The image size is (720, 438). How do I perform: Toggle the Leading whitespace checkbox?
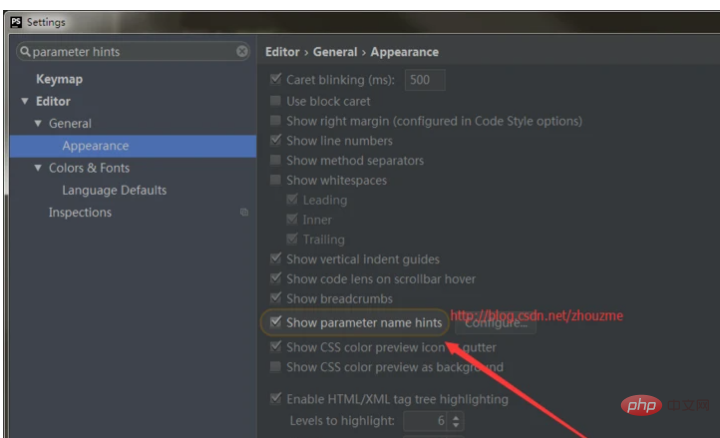pos(292,199)
